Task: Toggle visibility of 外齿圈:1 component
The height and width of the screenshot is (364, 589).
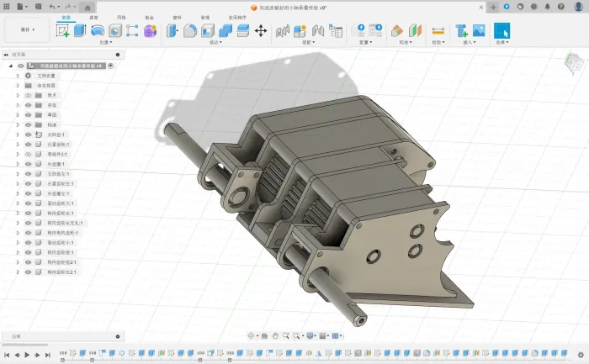Action: coord(28,164)
